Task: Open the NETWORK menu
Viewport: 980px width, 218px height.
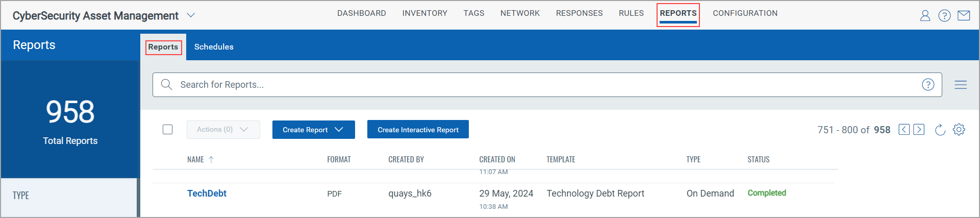Action: tap(520, 13)
